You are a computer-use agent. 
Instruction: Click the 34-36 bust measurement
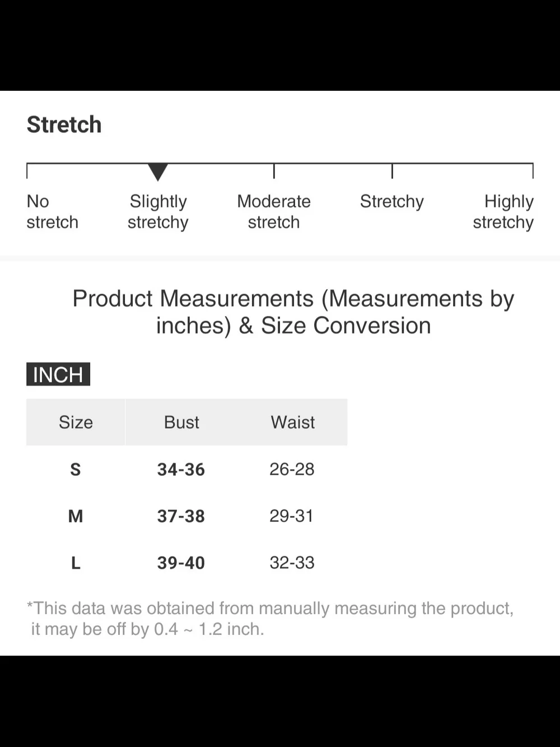[x=181, y=469]
